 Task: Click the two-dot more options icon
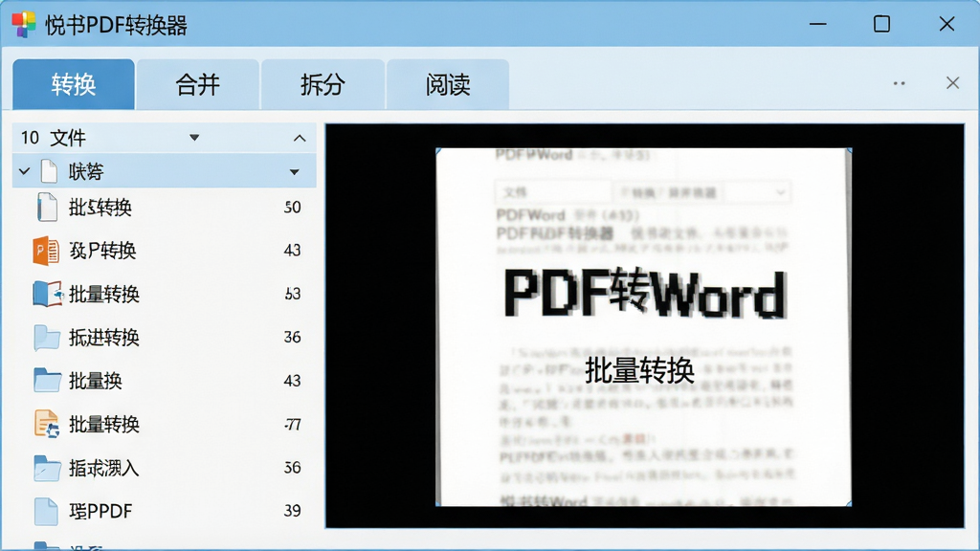pos(899,83)
